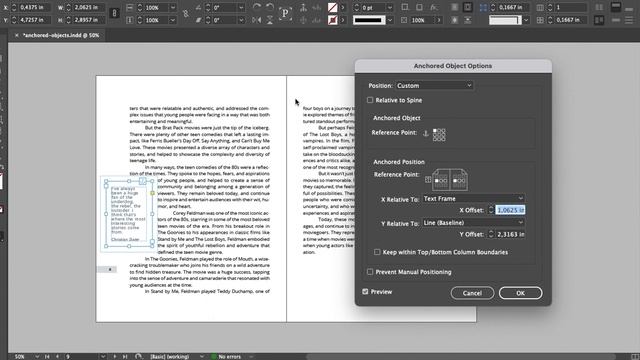Click the X Offset stepper arrows
640x360 pixels.
[491, 210]
